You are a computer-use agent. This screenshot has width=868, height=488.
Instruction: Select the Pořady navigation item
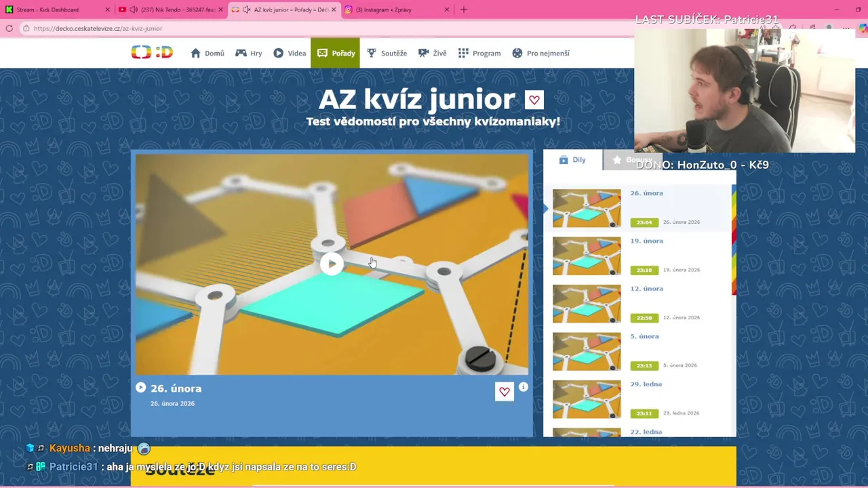click(335, 53)
